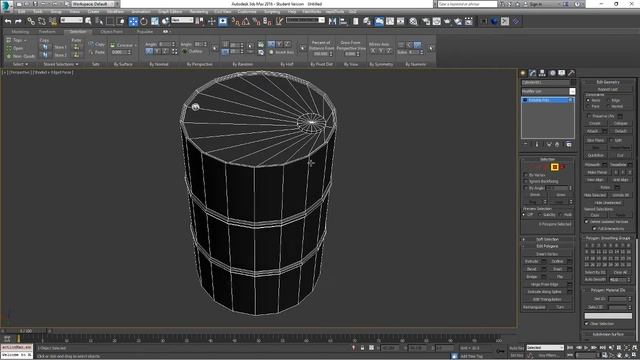
Task: Switch to the Utilities command panel
Action: coord(571,73)
